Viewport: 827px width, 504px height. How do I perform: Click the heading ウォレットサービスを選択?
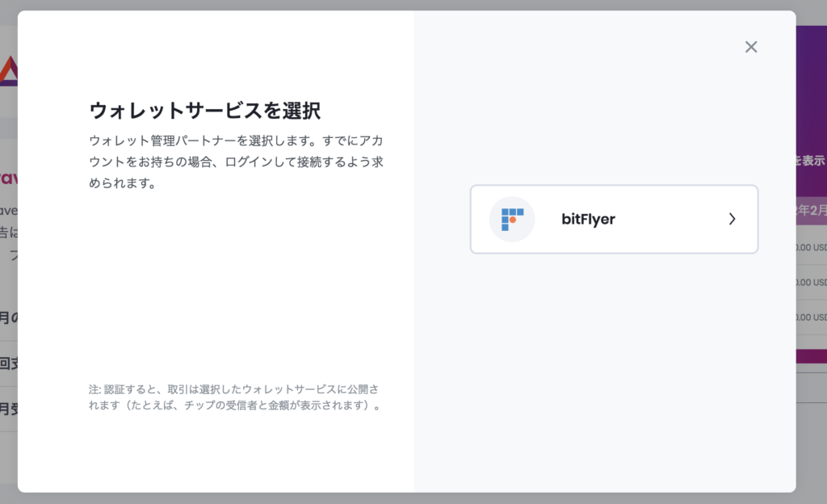pos(204,111)
